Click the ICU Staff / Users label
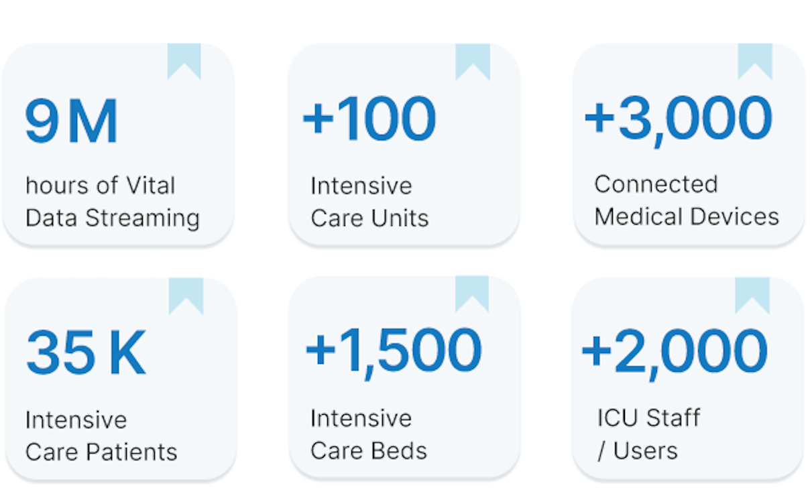This screenshot has width=812, height=504. pyautogui.click(x=648, y=434)
